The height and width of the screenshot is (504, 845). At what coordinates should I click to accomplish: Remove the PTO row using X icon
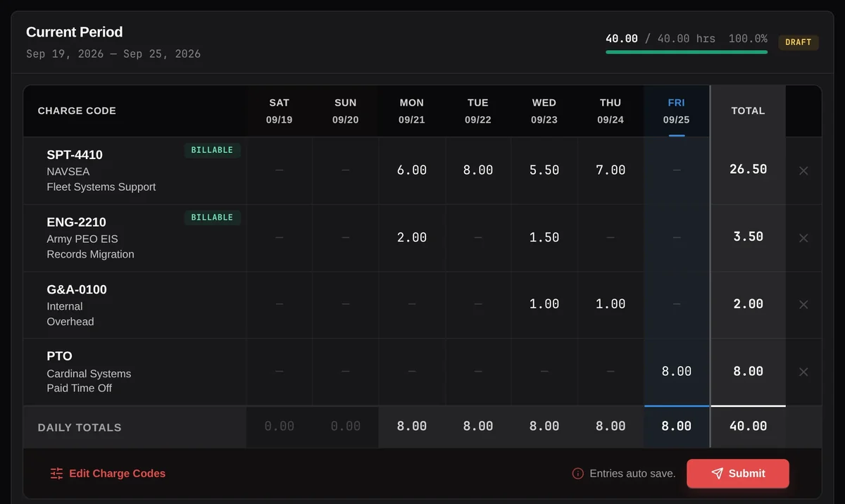[x=803, y=372]
